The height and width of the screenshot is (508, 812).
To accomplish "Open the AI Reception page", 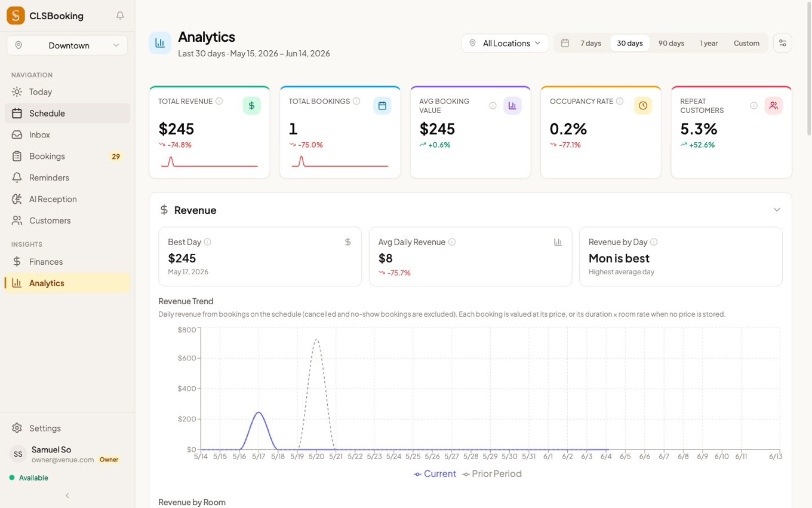I will 67,200.
